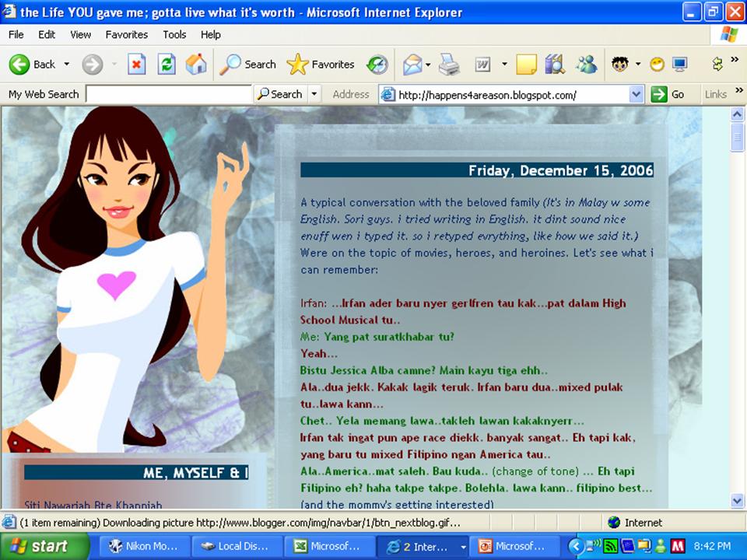Switch to the PowerPoint taskbar button

(x=514, y=546)
